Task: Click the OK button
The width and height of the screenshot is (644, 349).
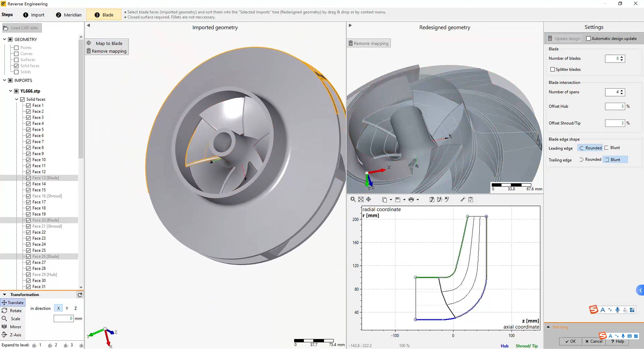Action: pyautogui.click(x=571, y=341)
